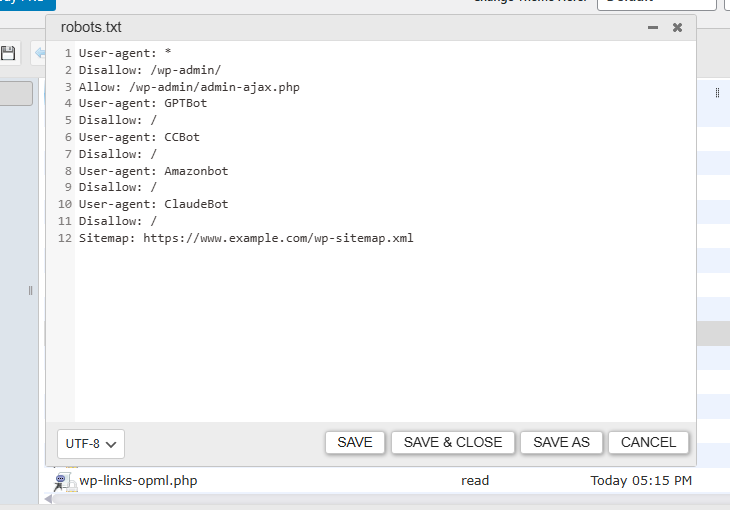Open the theme selection dropdown at top
The image size is (730, 510).
[656, 4]
